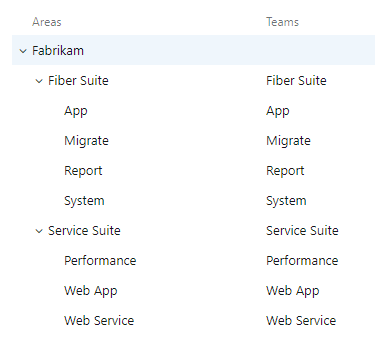
Task: Click Web App in the Teams column
Action: [x=293, y=291]
